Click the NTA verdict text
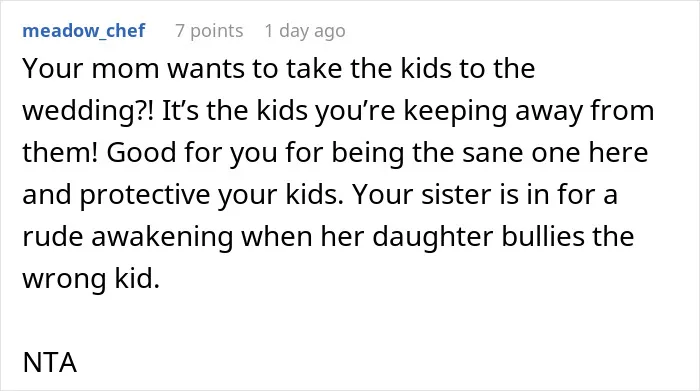Screen dimensions: 700x391 tap(50, 362)
